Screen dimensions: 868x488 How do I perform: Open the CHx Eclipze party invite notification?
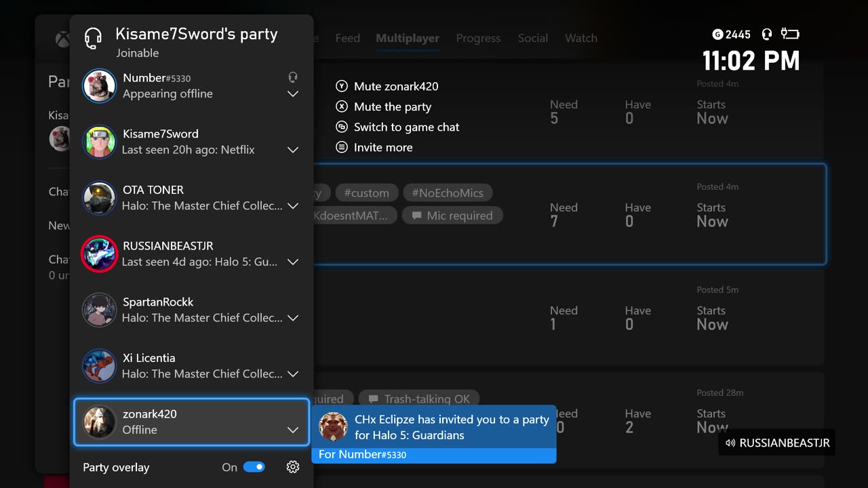tap(434, 434)
